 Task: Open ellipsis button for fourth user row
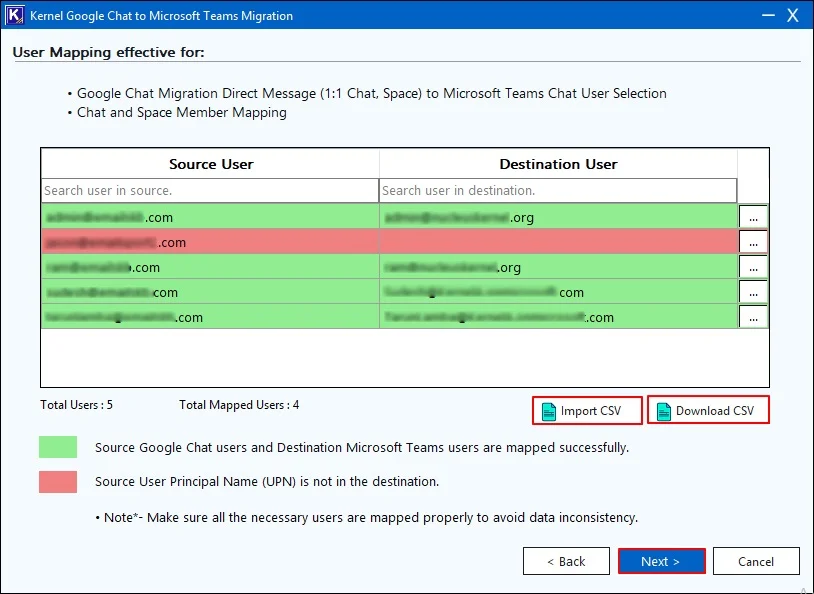[x=753, y=292]
